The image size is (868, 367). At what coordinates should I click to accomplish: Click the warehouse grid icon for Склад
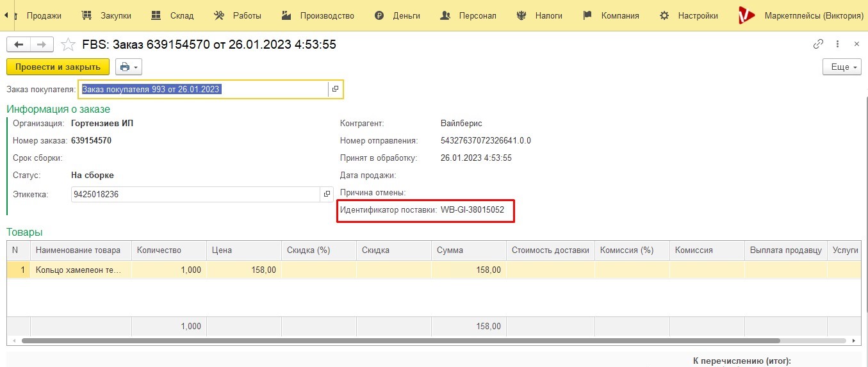click(x=156, y=15)
